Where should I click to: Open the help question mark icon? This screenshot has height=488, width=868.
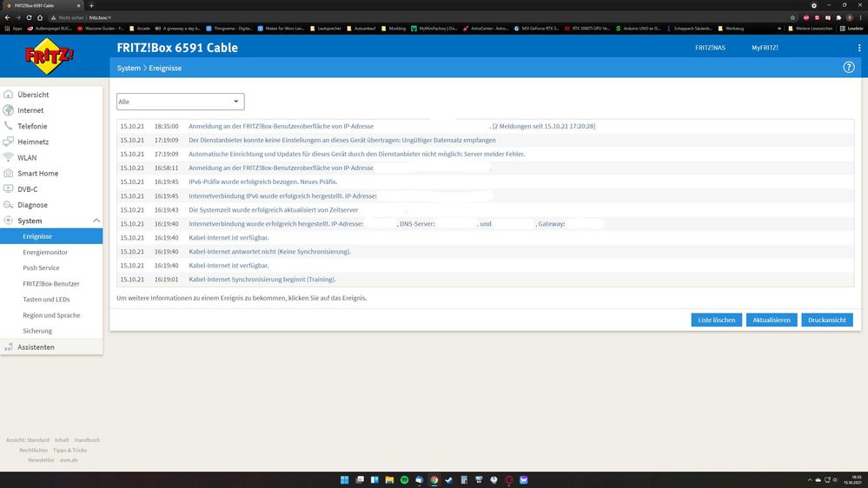[x=849, y=68]
